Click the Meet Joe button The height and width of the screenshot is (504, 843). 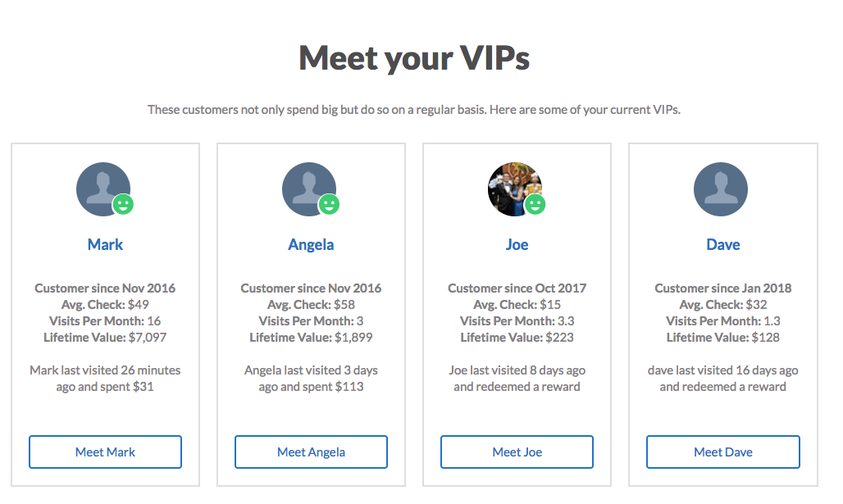pyautogui.click(x=517, y=452)
